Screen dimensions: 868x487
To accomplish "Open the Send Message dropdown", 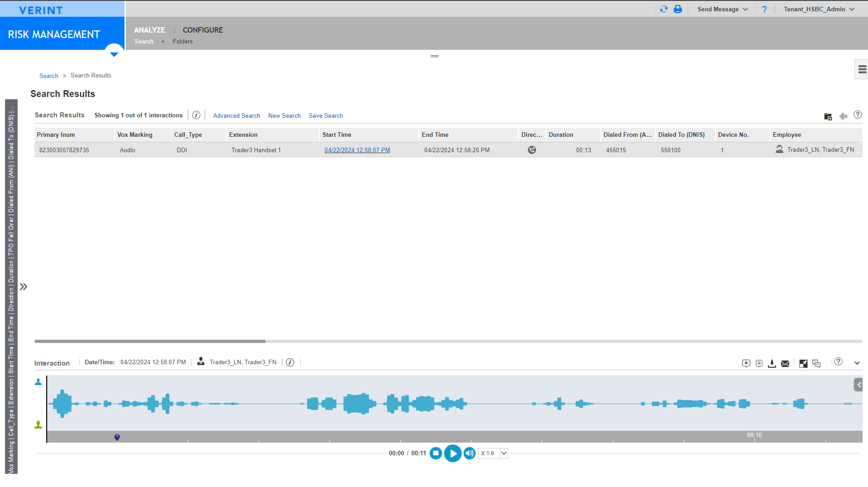I will tap(723, 9).
